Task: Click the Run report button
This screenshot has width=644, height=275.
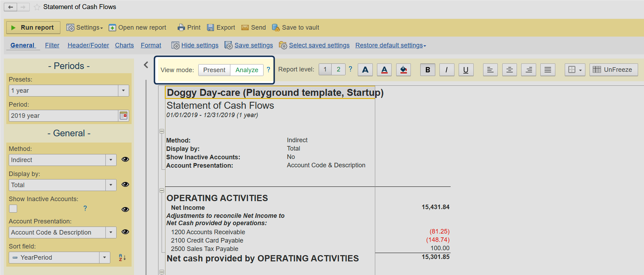Action: click(x=33, y=28)
